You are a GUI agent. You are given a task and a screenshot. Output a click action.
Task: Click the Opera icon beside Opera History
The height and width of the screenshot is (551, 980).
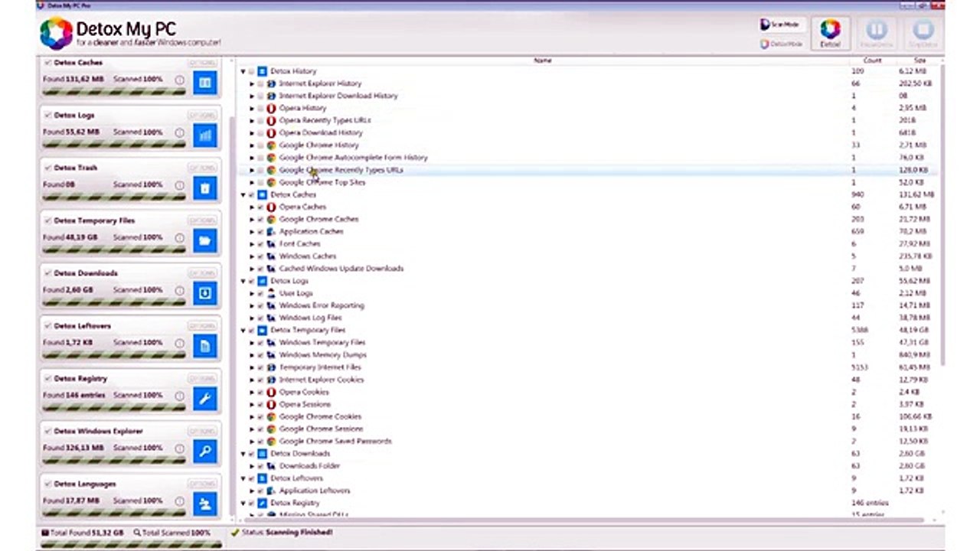point(271,108)
